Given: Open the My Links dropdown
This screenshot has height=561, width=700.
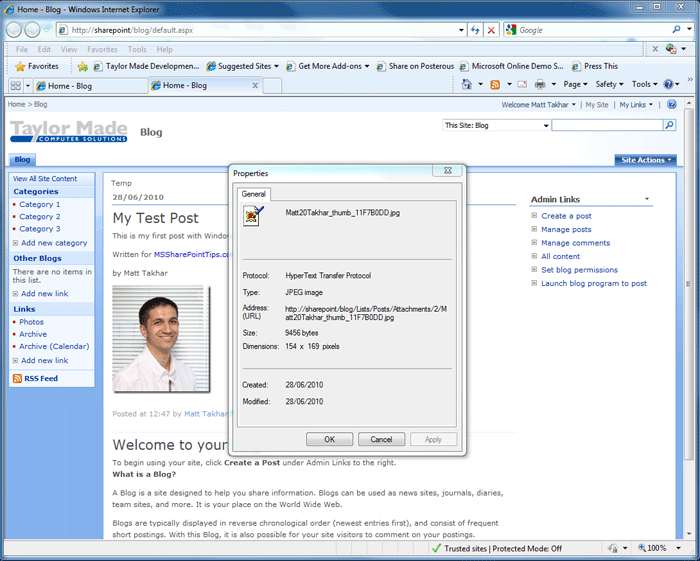Looking at the screenshot, I should tap(636, 105).
